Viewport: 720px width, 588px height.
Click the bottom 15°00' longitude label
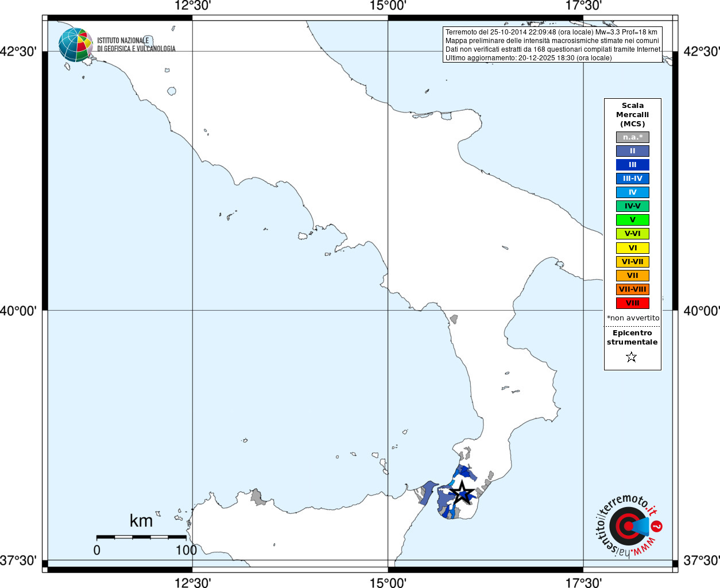click(x=388, y=582)
